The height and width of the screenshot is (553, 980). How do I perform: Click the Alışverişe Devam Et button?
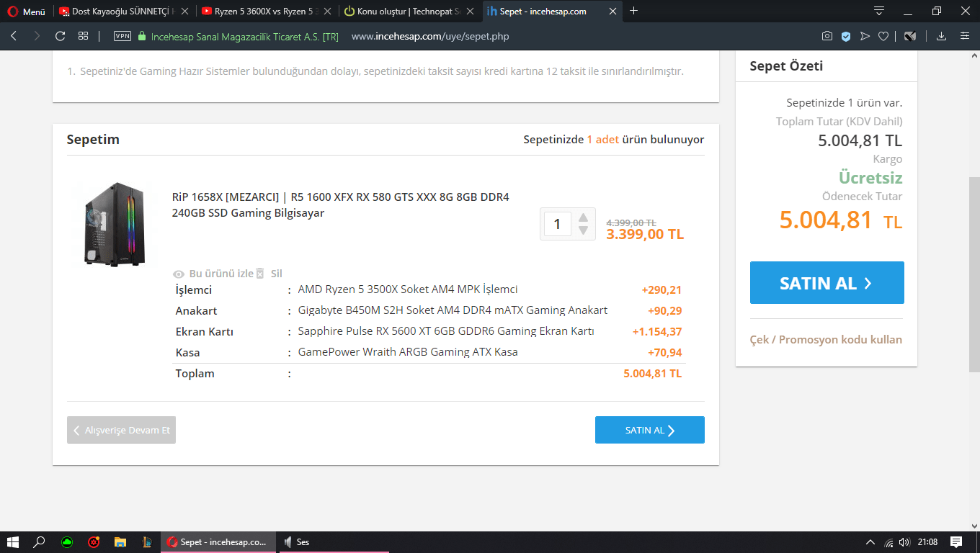[x=121, y=430]
